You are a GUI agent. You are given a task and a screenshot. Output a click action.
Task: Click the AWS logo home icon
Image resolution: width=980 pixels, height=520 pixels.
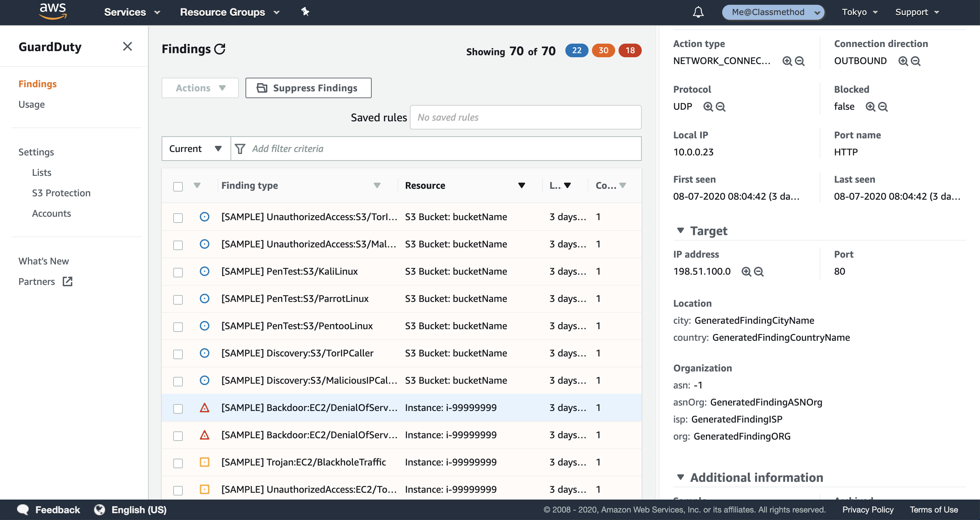tap(53, 11)
